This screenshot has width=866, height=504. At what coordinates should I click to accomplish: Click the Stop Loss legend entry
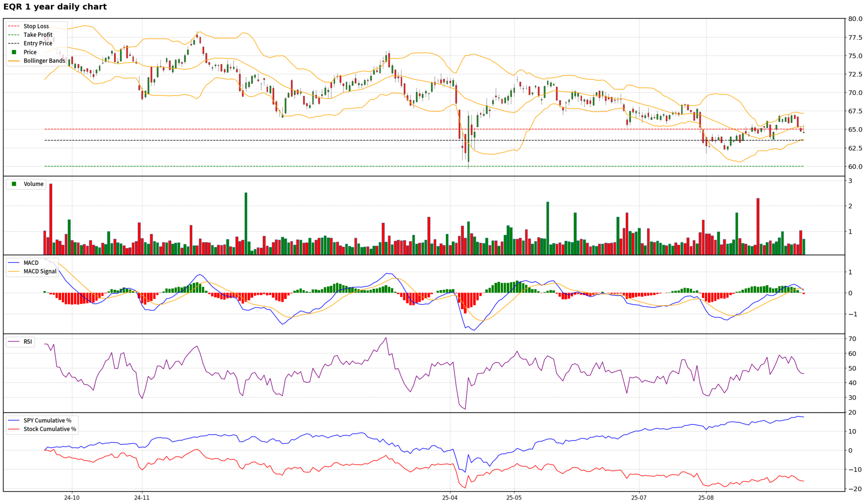36,26
